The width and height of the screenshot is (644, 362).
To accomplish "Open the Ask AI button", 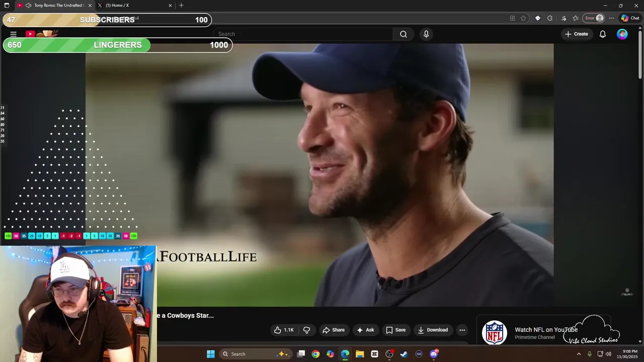I will [x=365, y=330].
